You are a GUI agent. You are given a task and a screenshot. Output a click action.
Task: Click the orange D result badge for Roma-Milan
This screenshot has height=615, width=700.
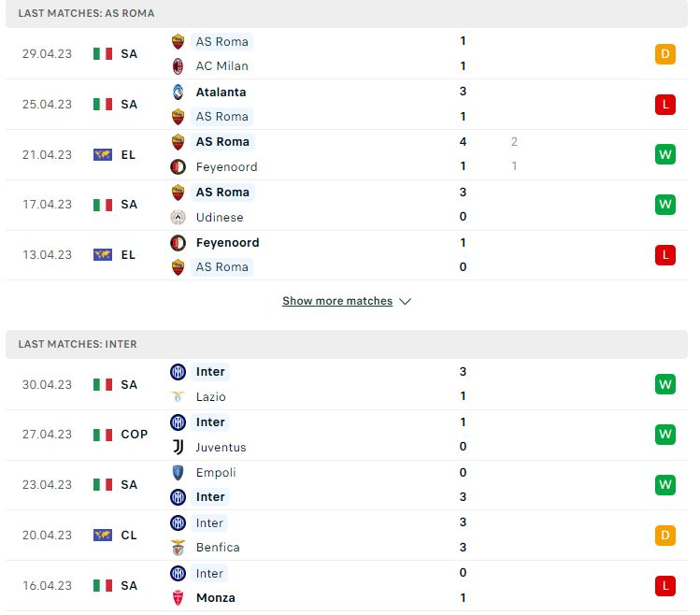click(x=664, y=54)
